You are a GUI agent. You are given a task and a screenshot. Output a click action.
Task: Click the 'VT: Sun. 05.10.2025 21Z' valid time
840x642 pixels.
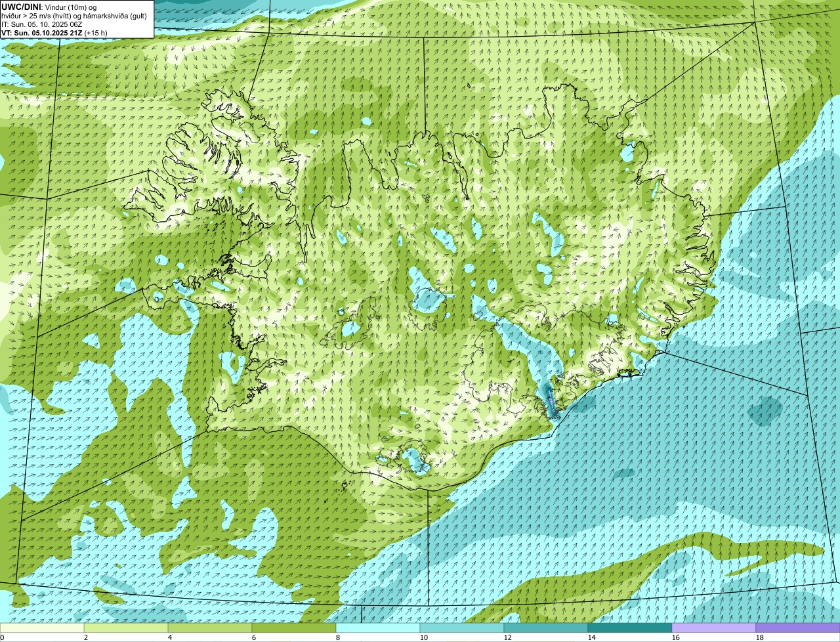pyautogui.click(x=42, y=33)
